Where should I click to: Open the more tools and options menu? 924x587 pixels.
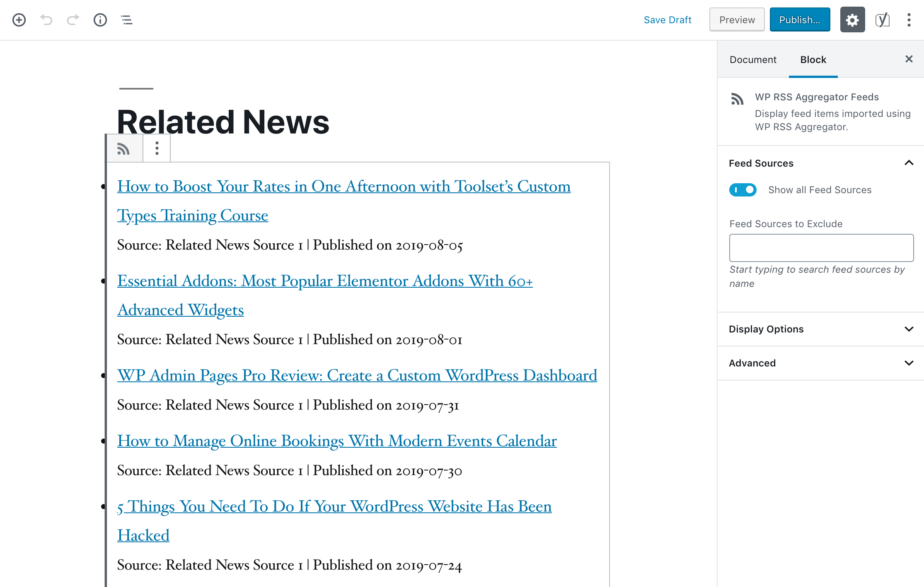tap(909, 20)
